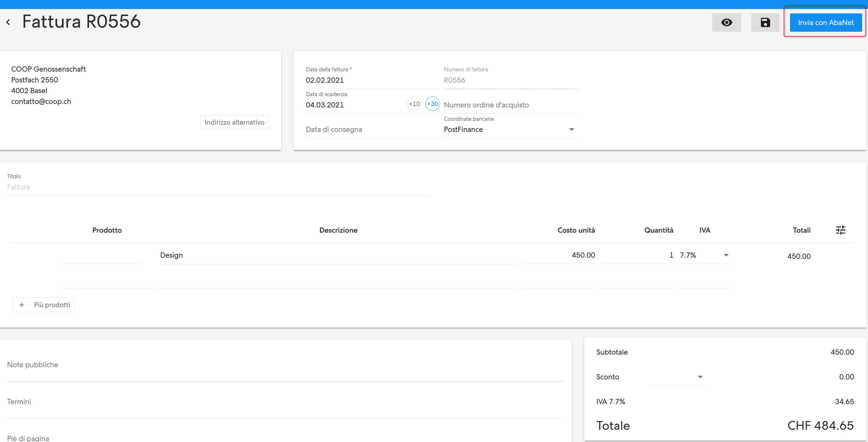Viewport: 868px width, 442px height.
Task: Edit the Design description field
Action: (x=338, y=255)
